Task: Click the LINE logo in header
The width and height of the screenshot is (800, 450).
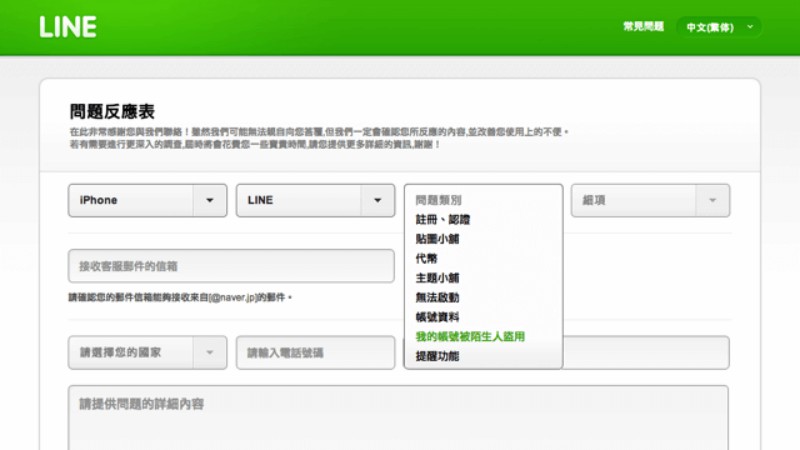Action: tap(68, 27)
